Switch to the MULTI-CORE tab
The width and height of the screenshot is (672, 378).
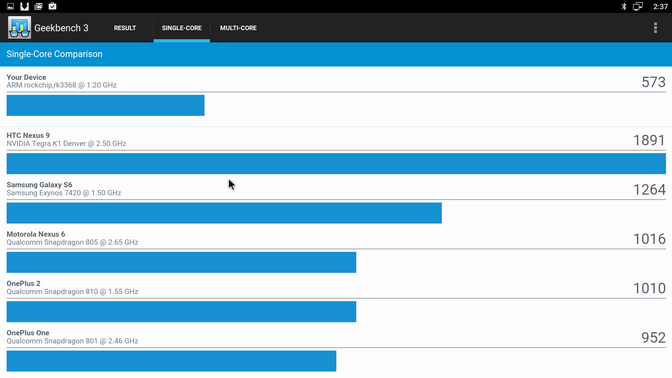click(238, 27)
